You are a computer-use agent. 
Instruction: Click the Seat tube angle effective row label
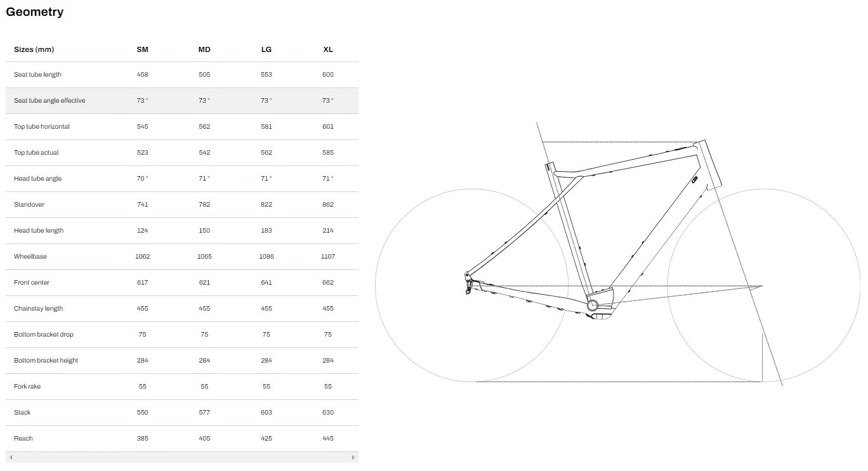49,101
